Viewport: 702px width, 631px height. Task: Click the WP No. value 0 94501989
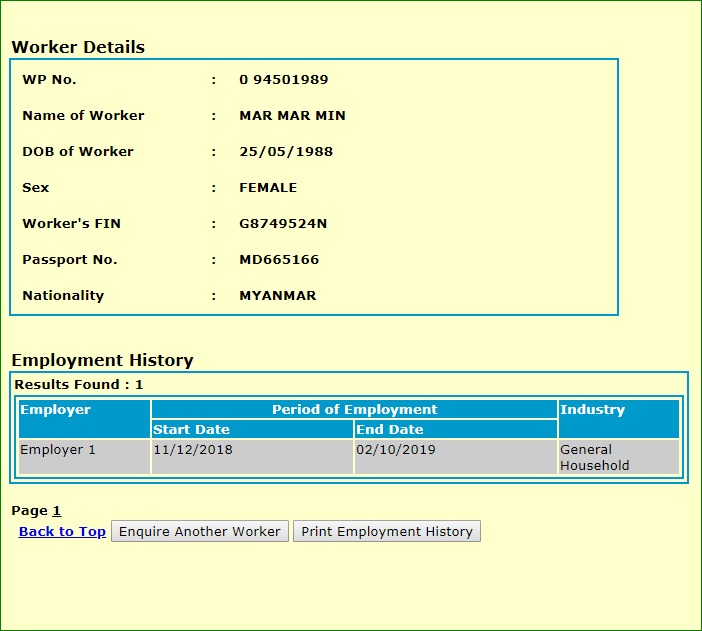(283, 80)
